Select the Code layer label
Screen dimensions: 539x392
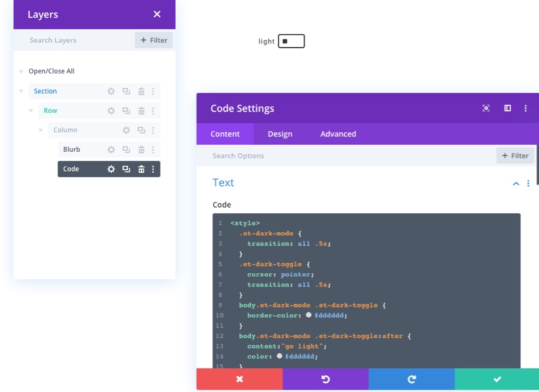[x=71, y=169]
